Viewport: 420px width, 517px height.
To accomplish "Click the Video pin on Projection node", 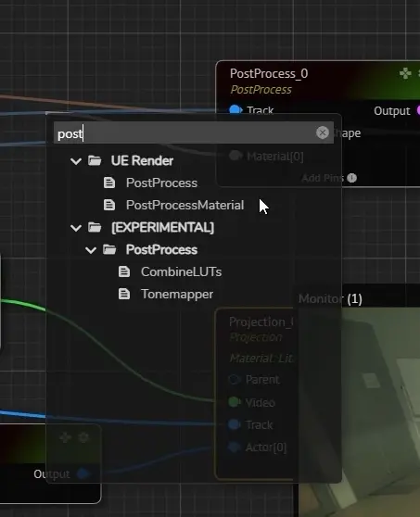I will coord(235,402).
